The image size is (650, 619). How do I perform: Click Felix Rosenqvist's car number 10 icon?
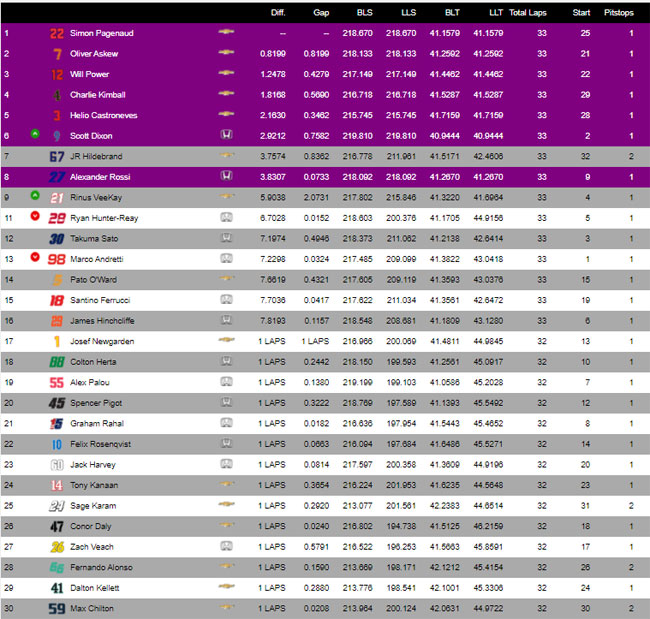click(57, 444)
